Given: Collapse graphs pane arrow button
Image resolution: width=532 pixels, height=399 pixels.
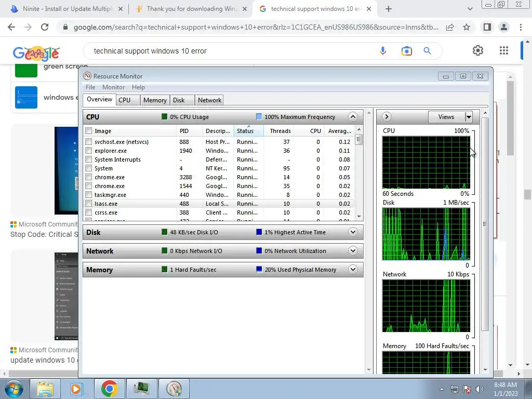Looking at the screenshot, I should 387,117.
